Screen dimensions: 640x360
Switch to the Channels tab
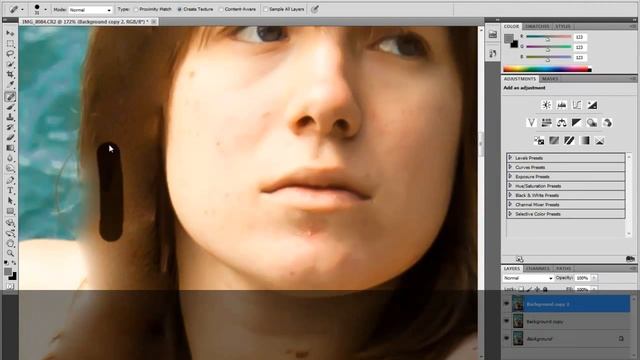click(538, 269)
